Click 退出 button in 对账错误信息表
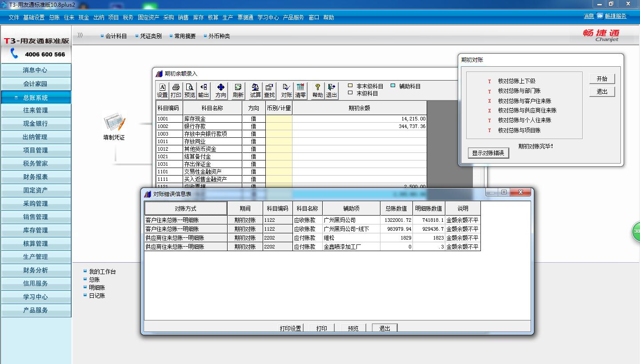The image size is (640, 364). pos(385,328)
